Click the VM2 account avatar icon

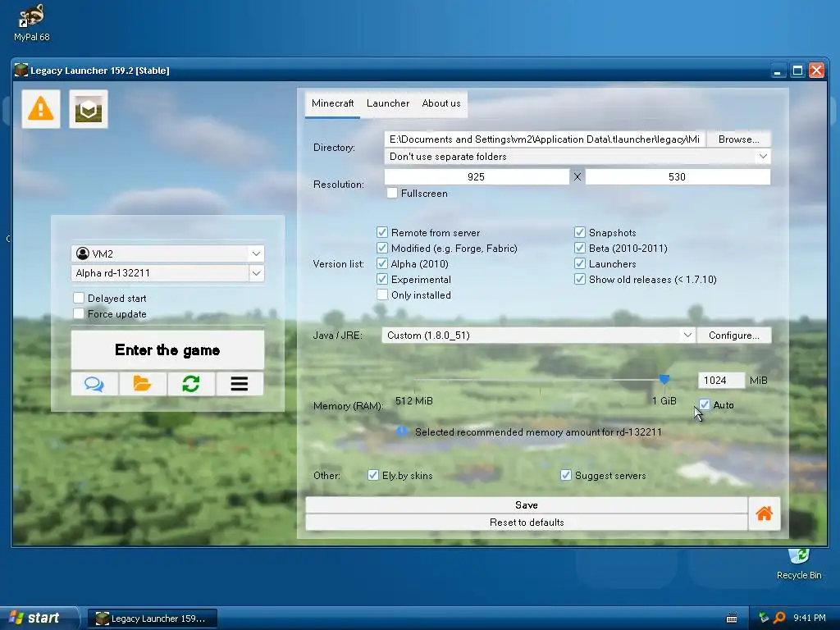point(83,253)
